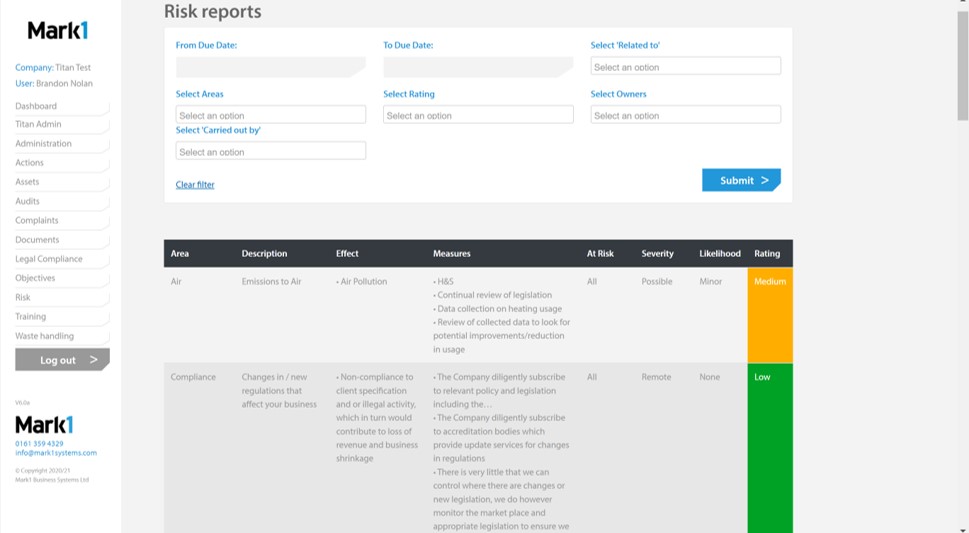Viewport: 969px width, 533px height.
Task: Click the Submit button
Action: coord(740,180)
